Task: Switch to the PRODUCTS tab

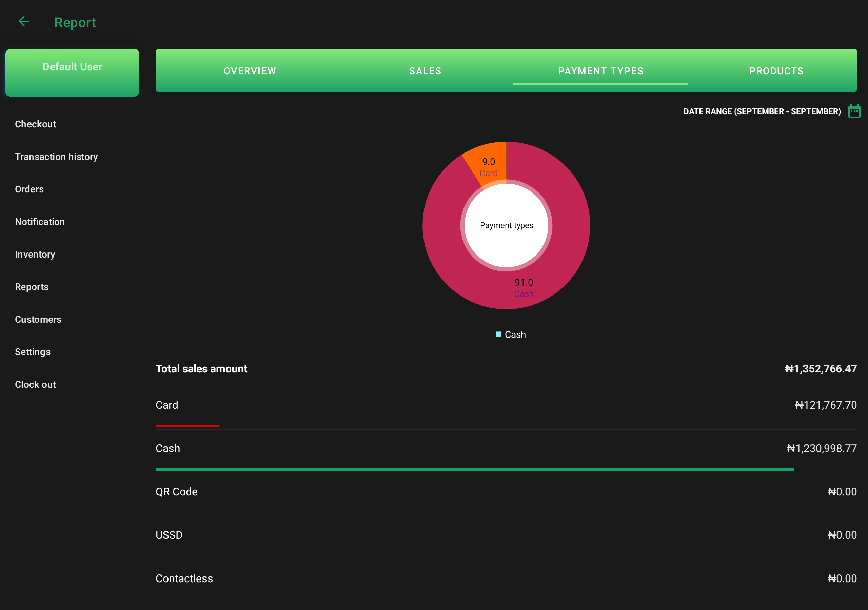Action: click(x=776, y=70)
